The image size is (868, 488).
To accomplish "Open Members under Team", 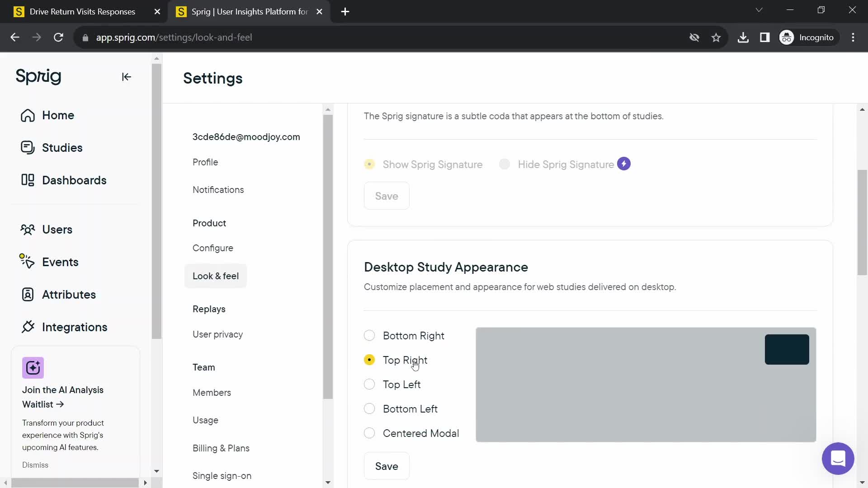I will point(212,393).
